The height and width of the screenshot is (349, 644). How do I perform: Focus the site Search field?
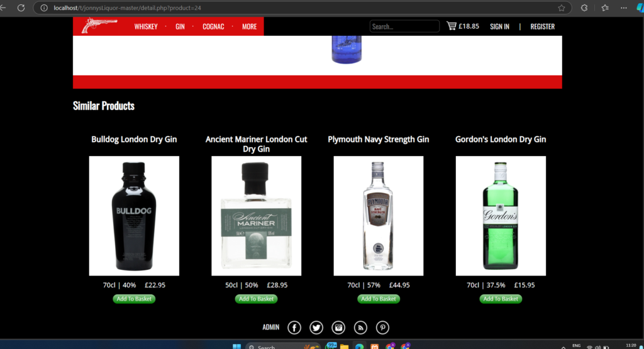(x=404, y=26)
